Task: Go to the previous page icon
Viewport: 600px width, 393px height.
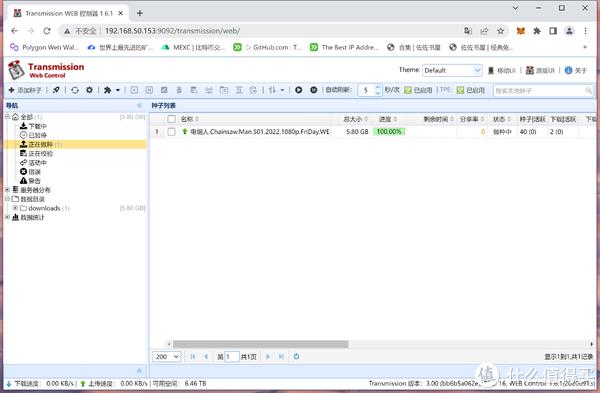Action: (x=206, y=357)
